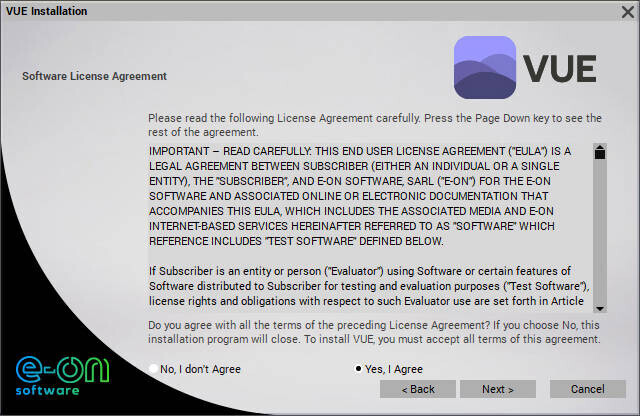This screenshot has height=416, width=640.
Task: Click the license scrollbar down arrow
Action: [600, 308]
